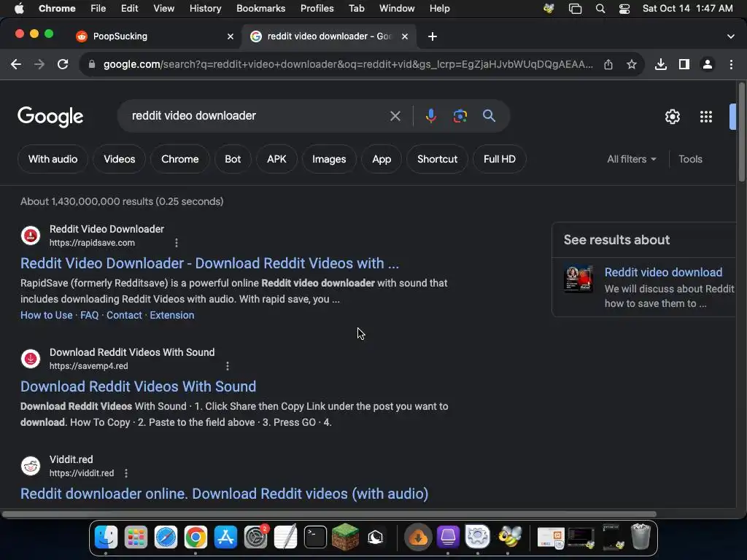Filter results by With audio chip

click(53, 159)
